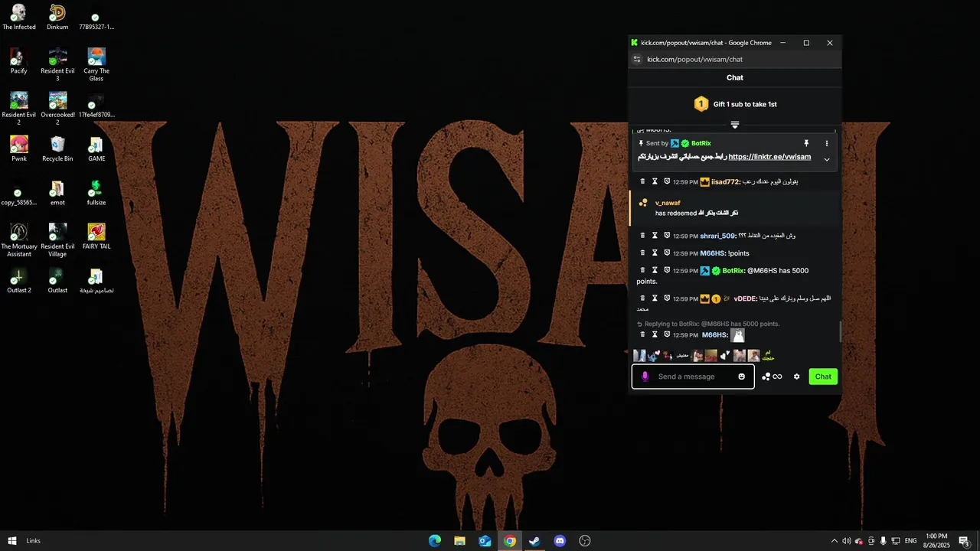Open iisad772's user profile name
Screen dimensions: 980x551
[724, 182]
